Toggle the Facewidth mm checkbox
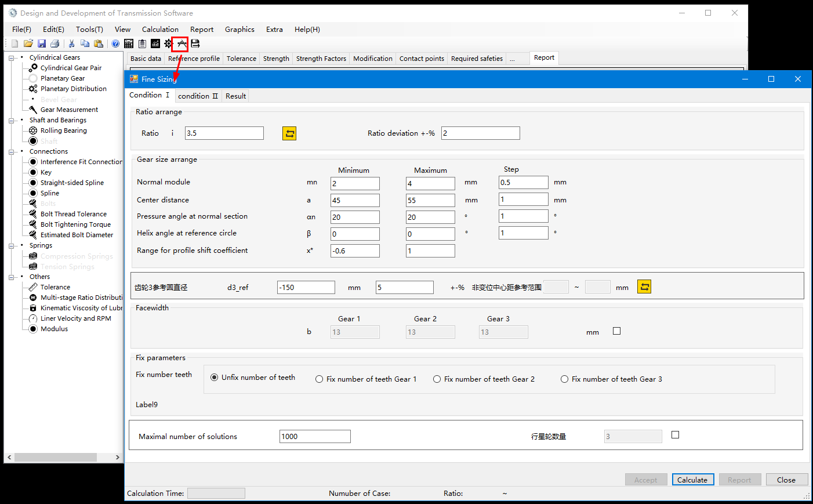 [x=617, y=331]
